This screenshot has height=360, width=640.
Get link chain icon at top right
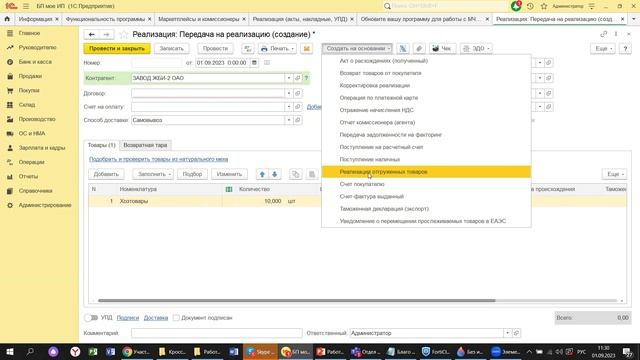603,34
